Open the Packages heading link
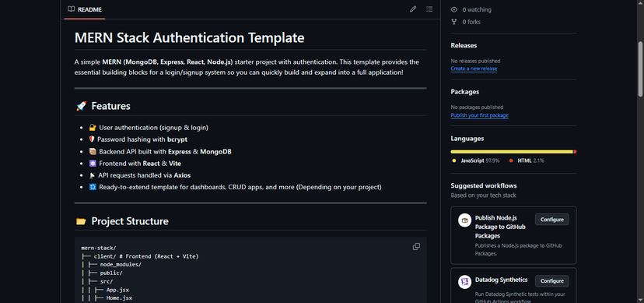 [465, 92]
